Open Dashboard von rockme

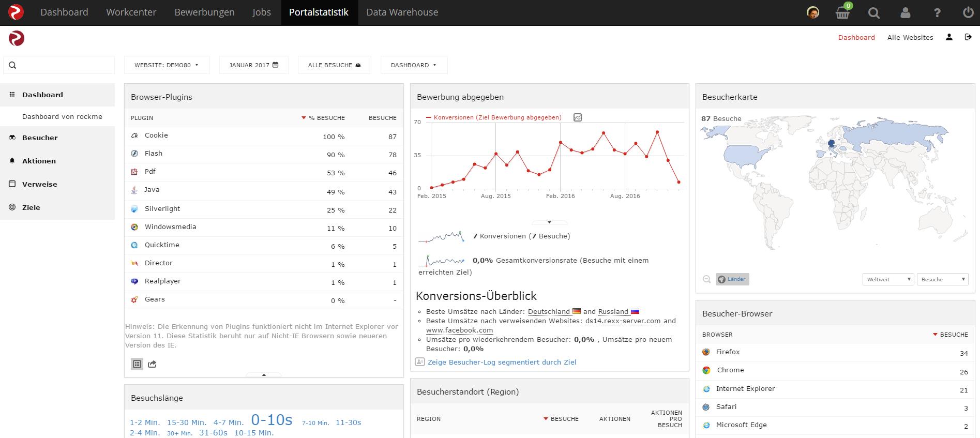pos(62,116)
